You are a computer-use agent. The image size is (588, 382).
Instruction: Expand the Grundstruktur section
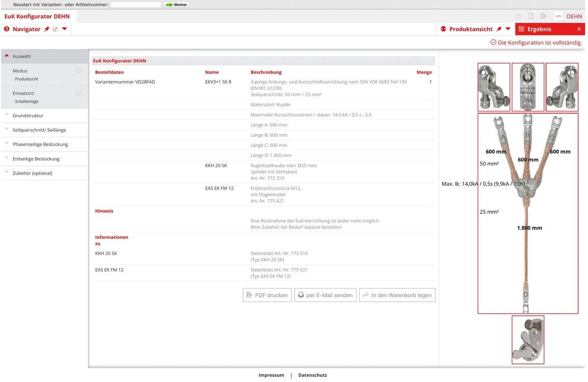click(x=44, y=116)
